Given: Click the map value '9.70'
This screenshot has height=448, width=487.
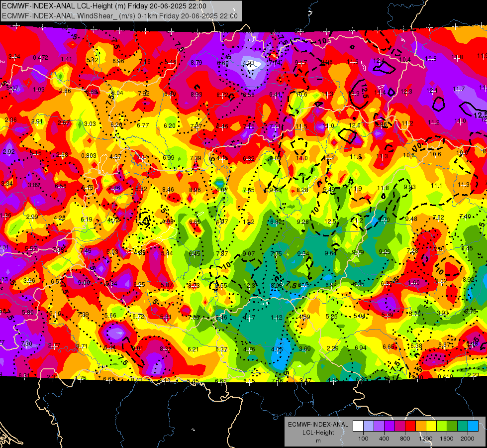Looking at the screenshot, I should tap(384, 220).
